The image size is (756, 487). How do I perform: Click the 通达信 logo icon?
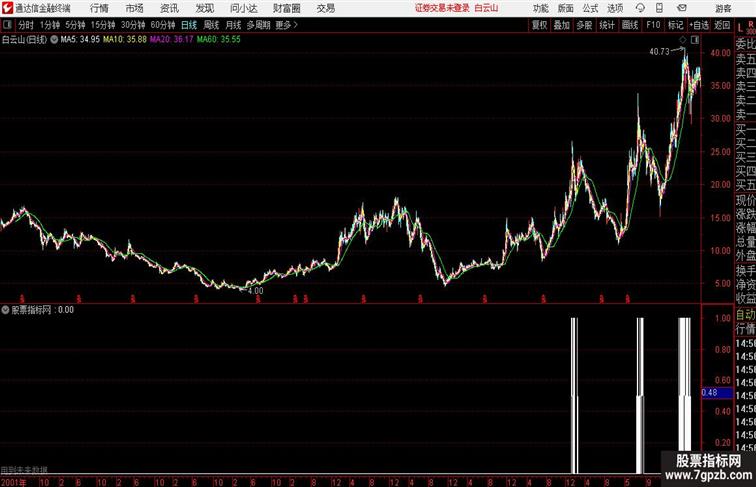tap(7, 8)
